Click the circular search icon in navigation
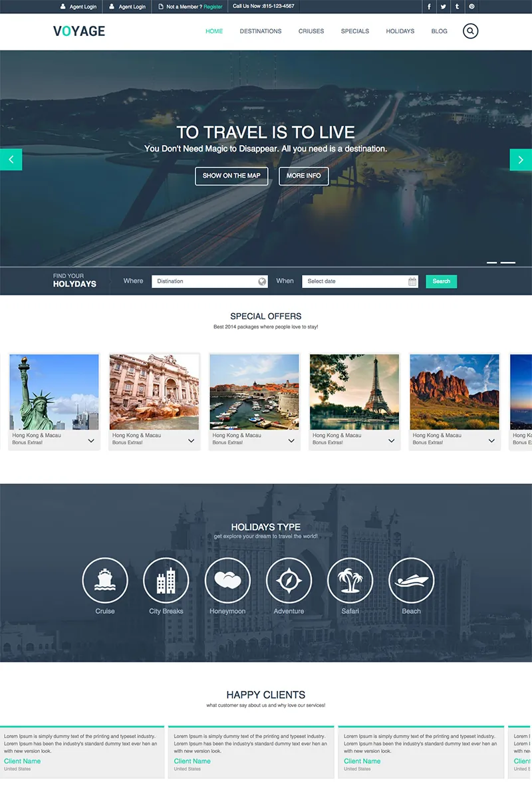This screenshot has height=798, width=532. [x=470, y=31]
